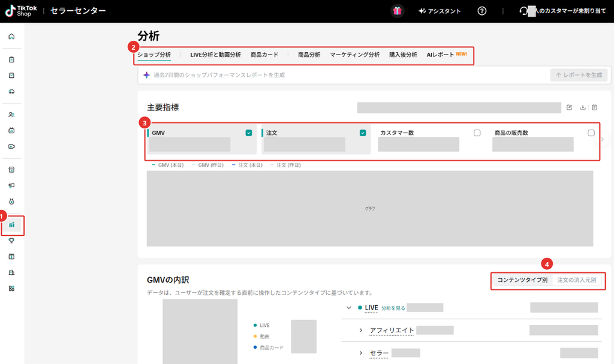Select 注文の流入元別 breakdown view

[x=576, y=280]
